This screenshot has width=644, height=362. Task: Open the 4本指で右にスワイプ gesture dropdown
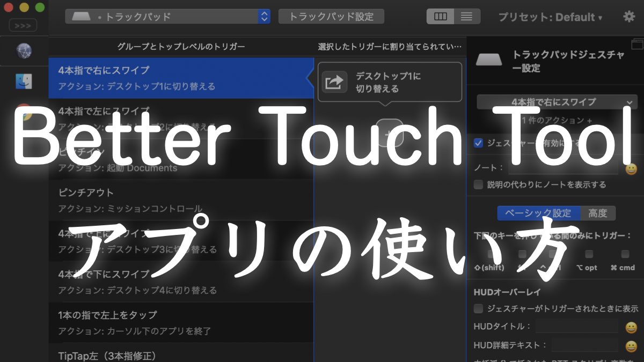point(557,102)
